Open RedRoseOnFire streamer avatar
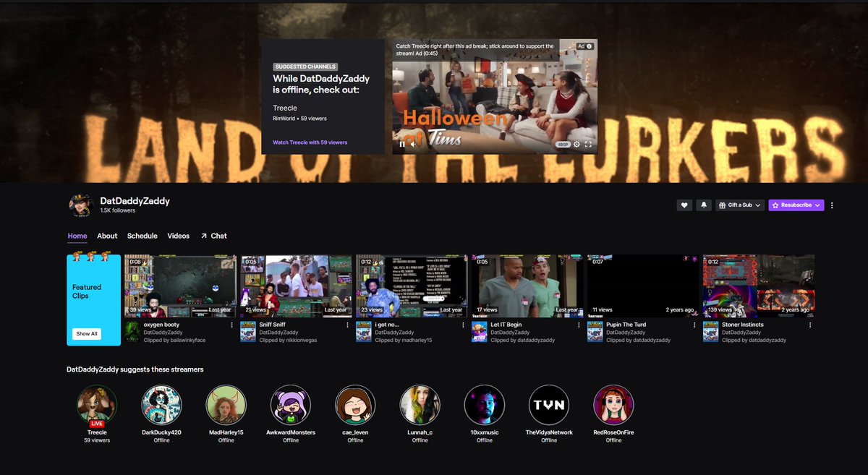Image resolution: width=868 pixels, height=475 pixels. pyautogui.click(x=613, y=405)
